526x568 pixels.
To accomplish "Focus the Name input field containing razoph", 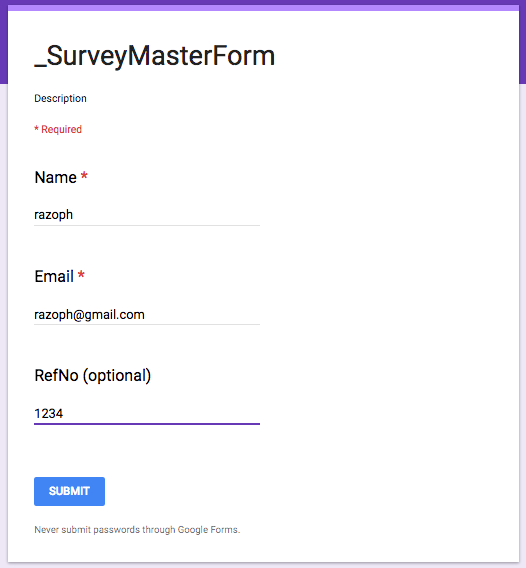I will coord(147,215).
